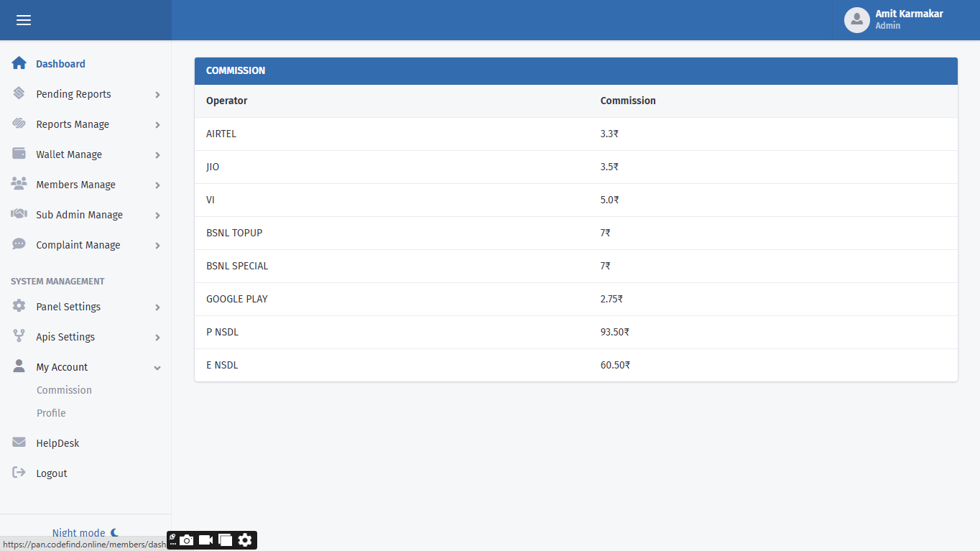Click the Apis Settings fork icon
Image resolution: width=980 pixels, height=551 pixels.
[19, 336]
